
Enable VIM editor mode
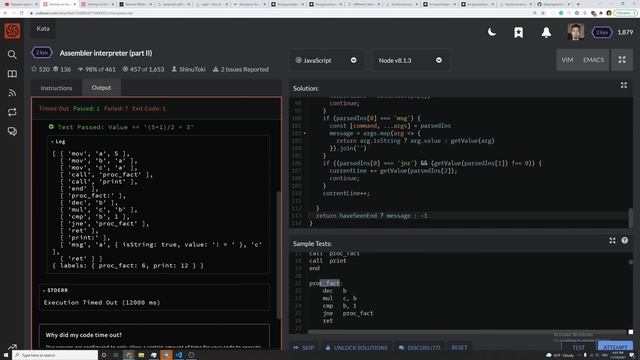567,60
